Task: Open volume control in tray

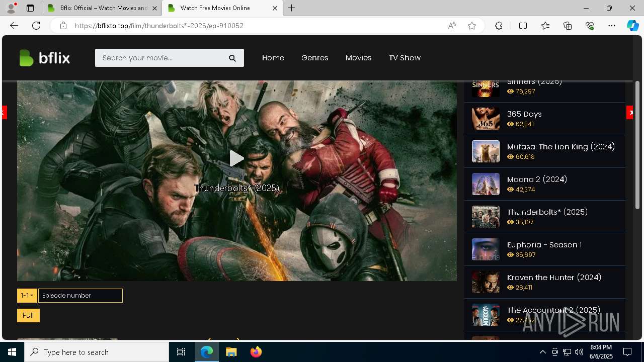Action: (579, 352)
